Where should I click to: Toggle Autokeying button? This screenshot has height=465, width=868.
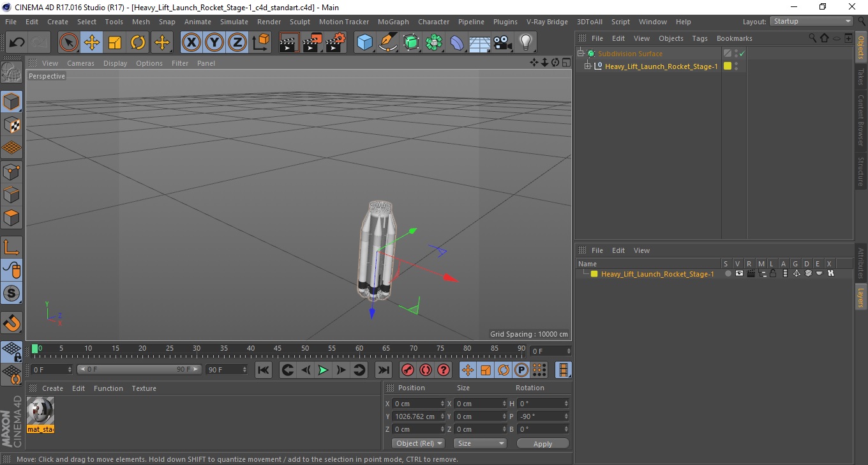pos(425,370)
